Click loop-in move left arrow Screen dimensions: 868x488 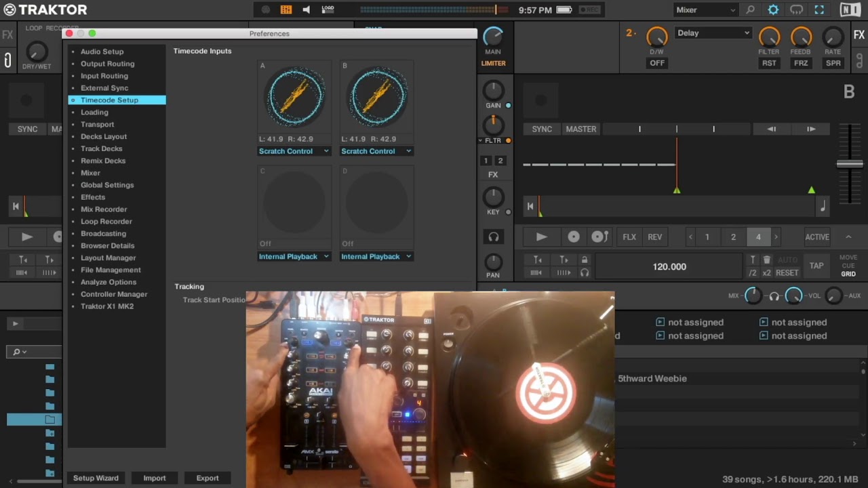pos(772,129)
